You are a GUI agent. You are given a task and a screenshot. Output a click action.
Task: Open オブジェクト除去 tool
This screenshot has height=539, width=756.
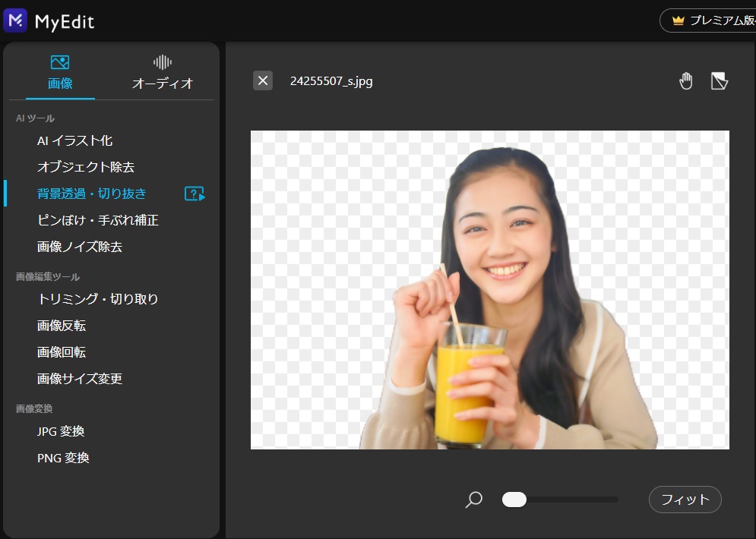tap(86, 167)
